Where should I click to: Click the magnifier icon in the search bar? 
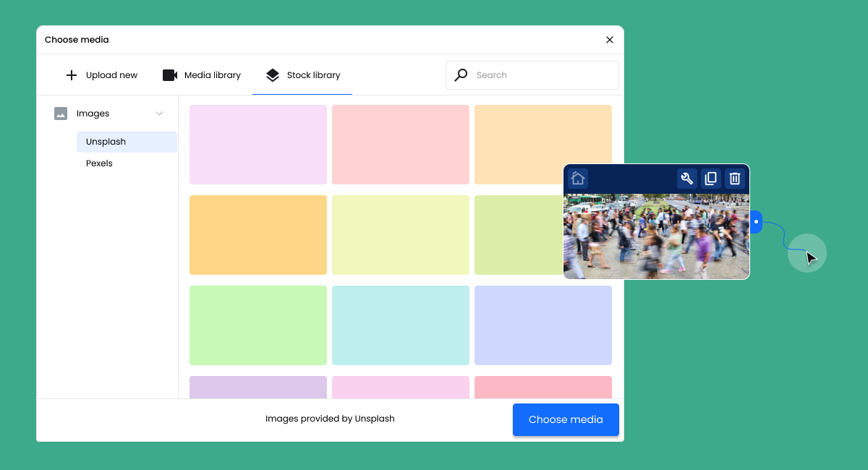[461, 74]
